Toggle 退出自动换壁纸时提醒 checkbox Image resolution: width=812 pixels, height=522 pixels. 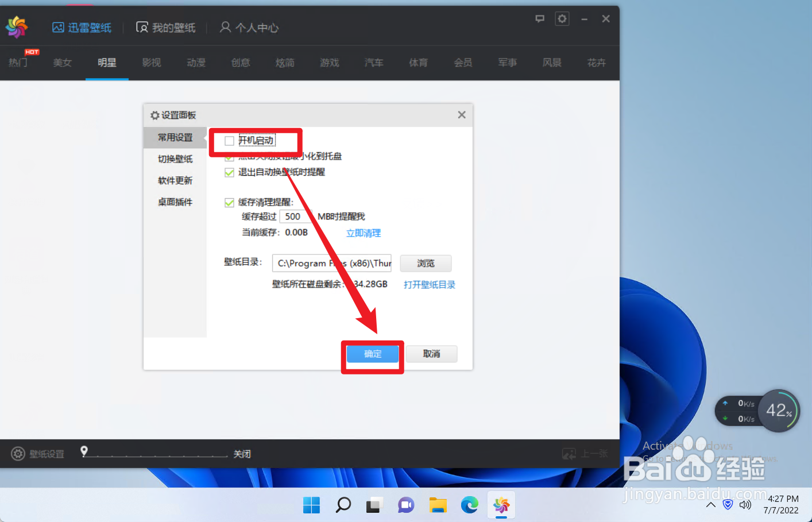[229, 172]
